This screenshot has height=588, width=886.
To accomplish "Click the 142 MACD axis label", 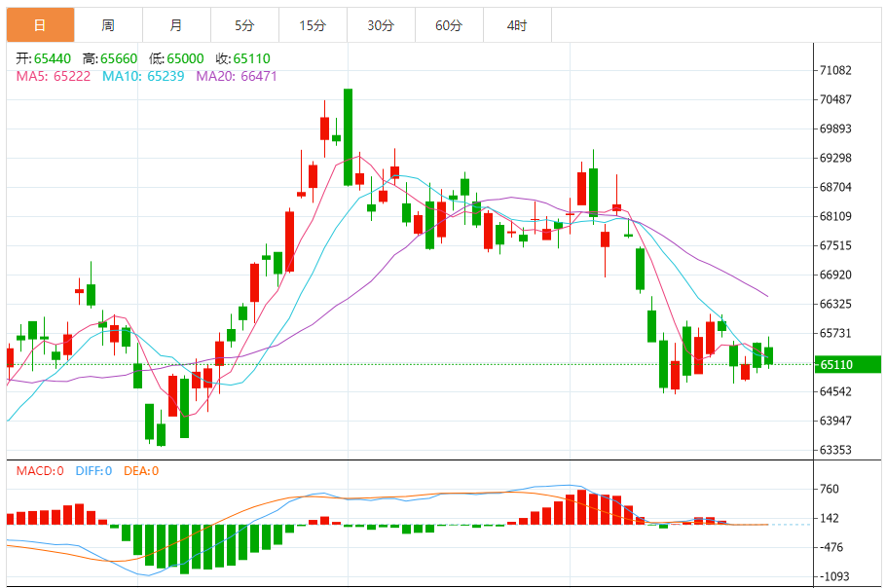I will click(830, 519).
